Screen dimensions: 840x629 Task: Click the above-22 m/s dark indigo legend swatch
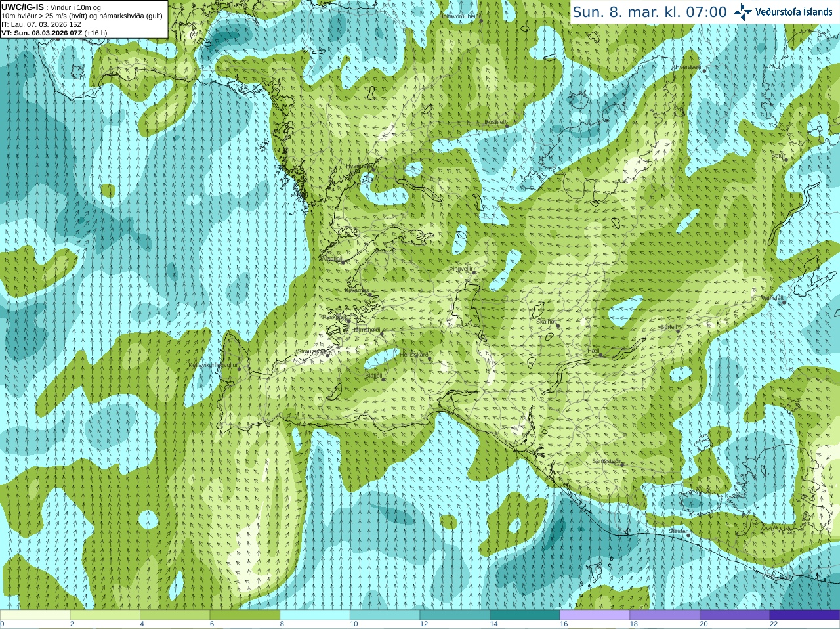point(805,615)
